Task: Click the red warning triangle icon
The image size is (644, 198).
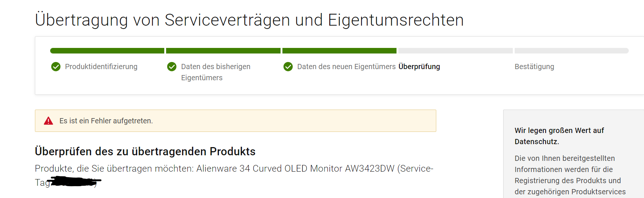Action: 48,121
